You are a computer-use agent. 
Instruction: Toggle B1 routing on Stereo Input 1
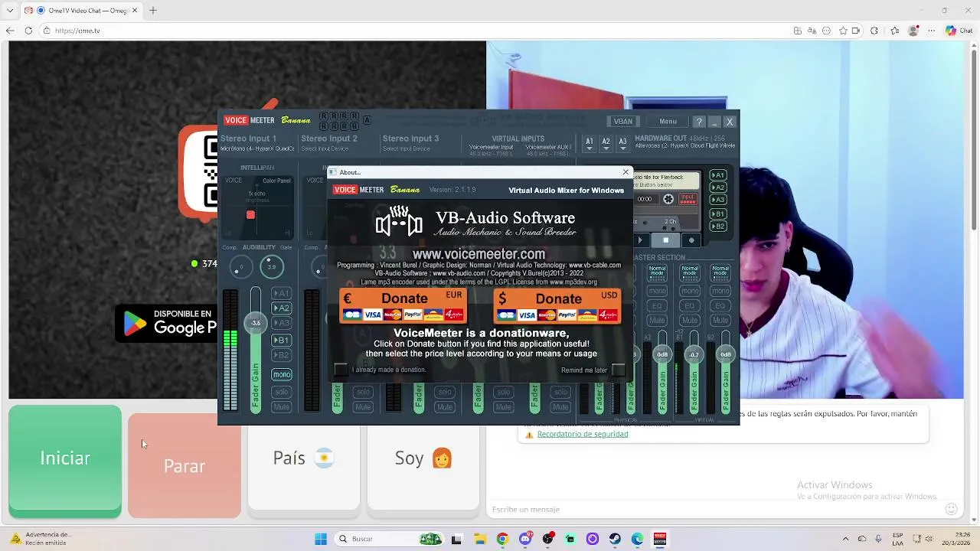[x=282, y=340]
